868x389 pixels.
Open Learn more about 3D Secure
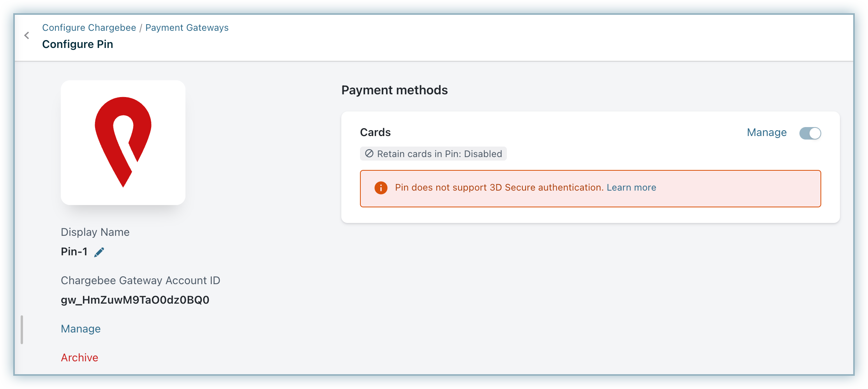[x=631, y=187]
